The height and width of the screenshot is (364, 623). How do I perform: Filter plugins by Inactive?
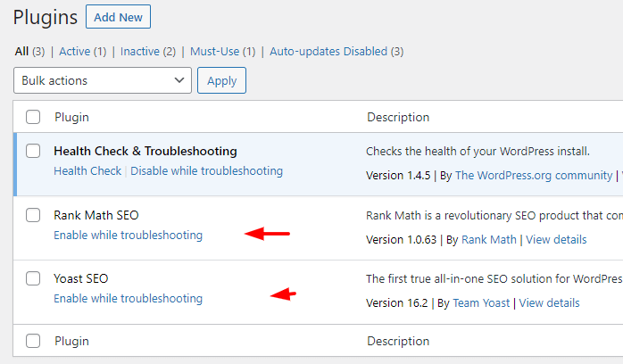140,51
